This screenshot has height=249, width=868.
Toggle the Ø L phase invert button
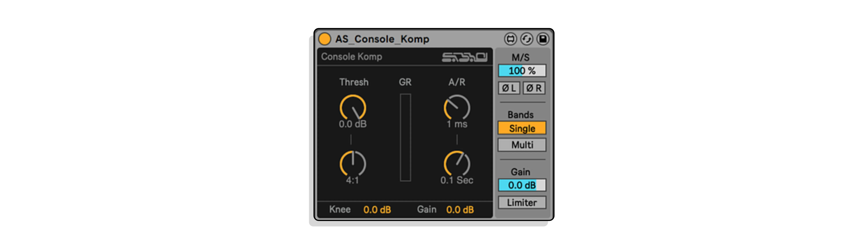pos(509,88)
